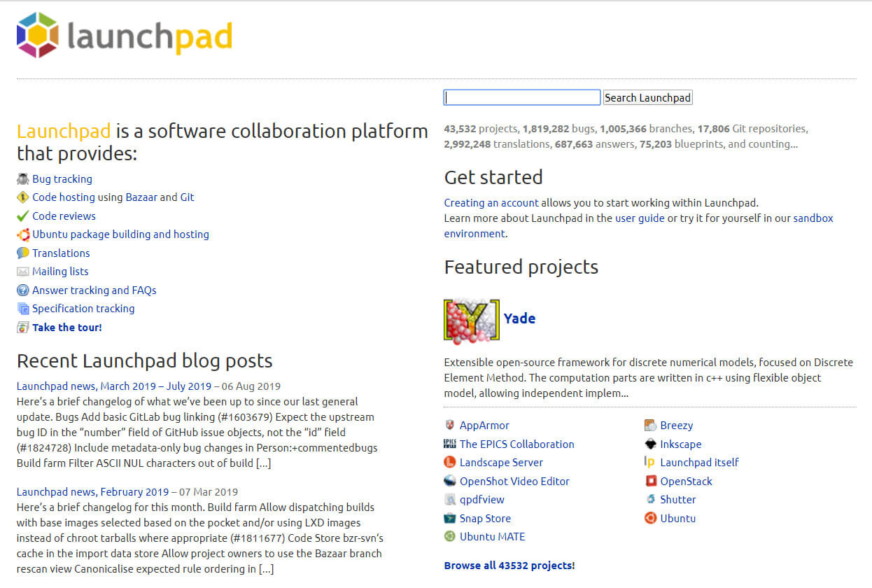Screen dimensions: 872x588
Task: Click the EPICS Collaboration icon
Action: pos(450,444)
